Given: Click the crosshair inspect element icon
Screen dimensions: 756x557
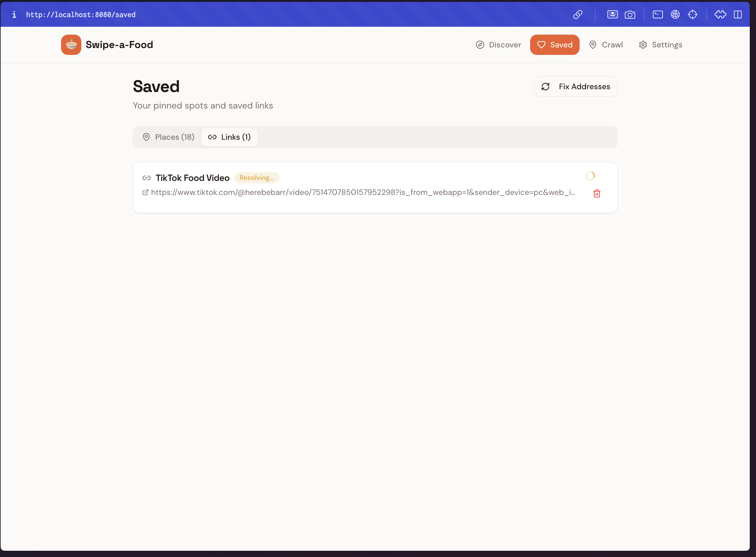Looking at the screenshot, I should [692, 14].
